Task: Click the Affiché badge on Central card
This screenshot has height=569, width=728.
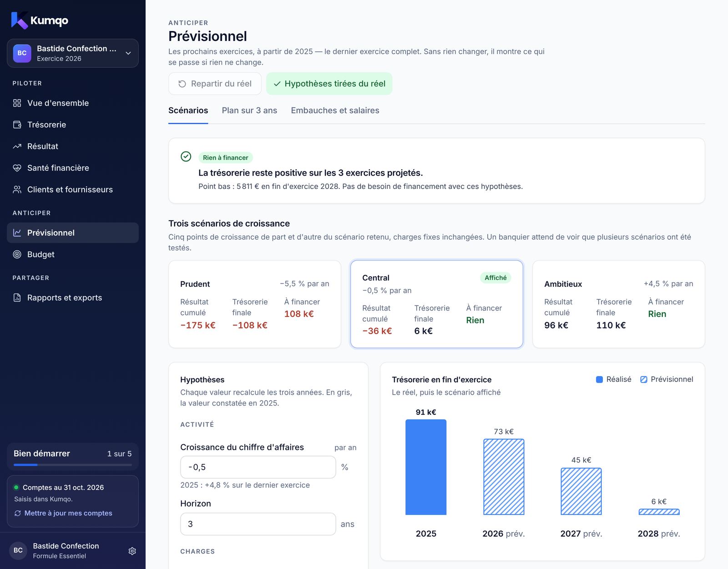Action: (x=495, y=278)
